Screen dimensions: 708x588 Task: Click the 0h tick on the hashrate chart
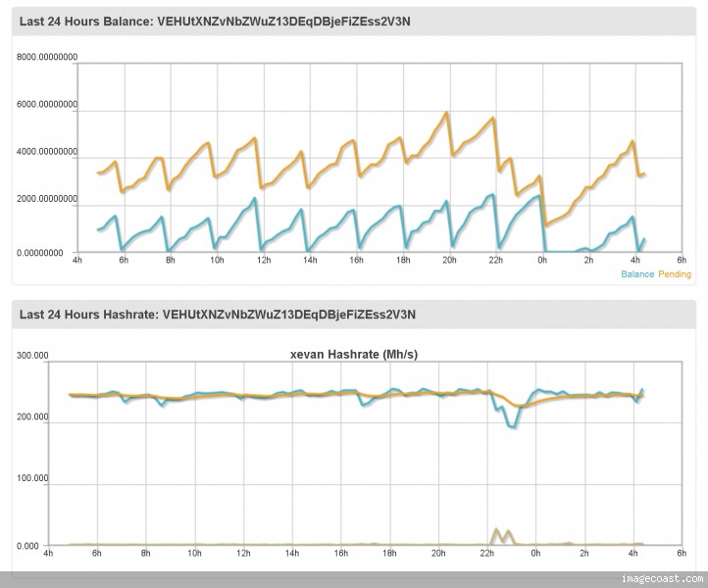click(535, 554)
